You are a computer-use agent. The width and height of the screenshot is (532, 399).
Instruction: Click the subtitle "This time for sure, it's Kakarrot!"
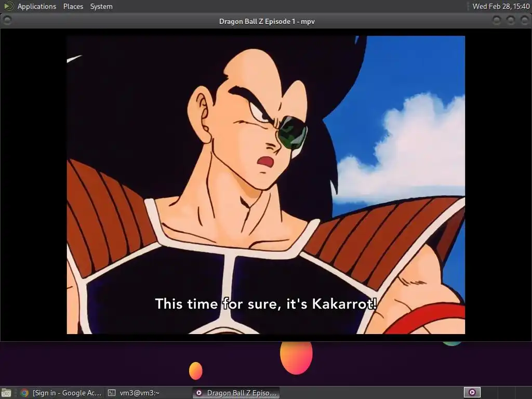(265, 303)
